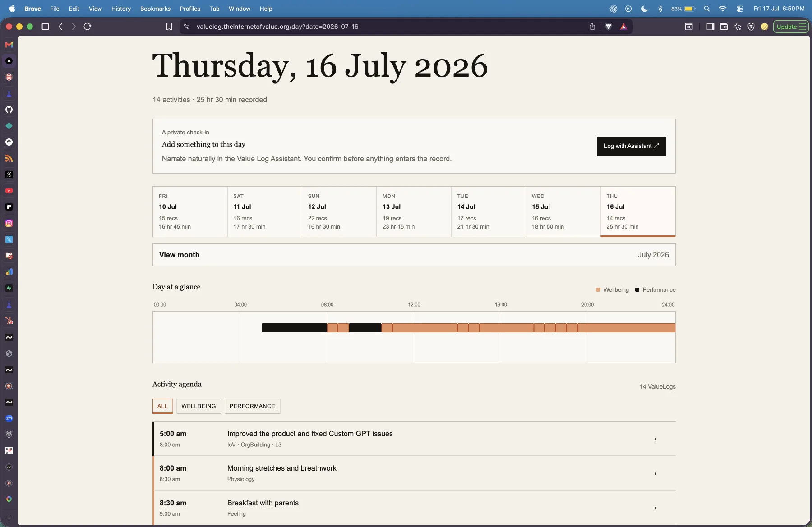Share this page via share icon
The width and height of the screenshot is (812, 527).
(592, 27)
